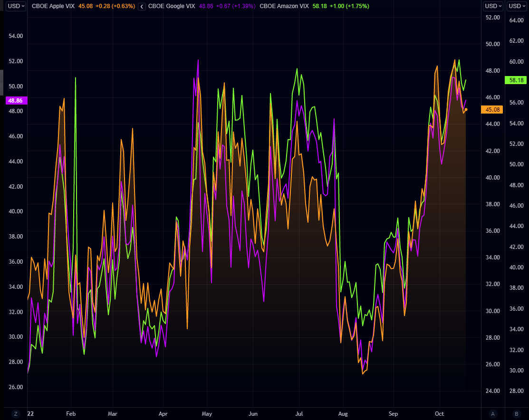
Task: Toggle the Z scale button at bottom-left
Action: point(16,414)
